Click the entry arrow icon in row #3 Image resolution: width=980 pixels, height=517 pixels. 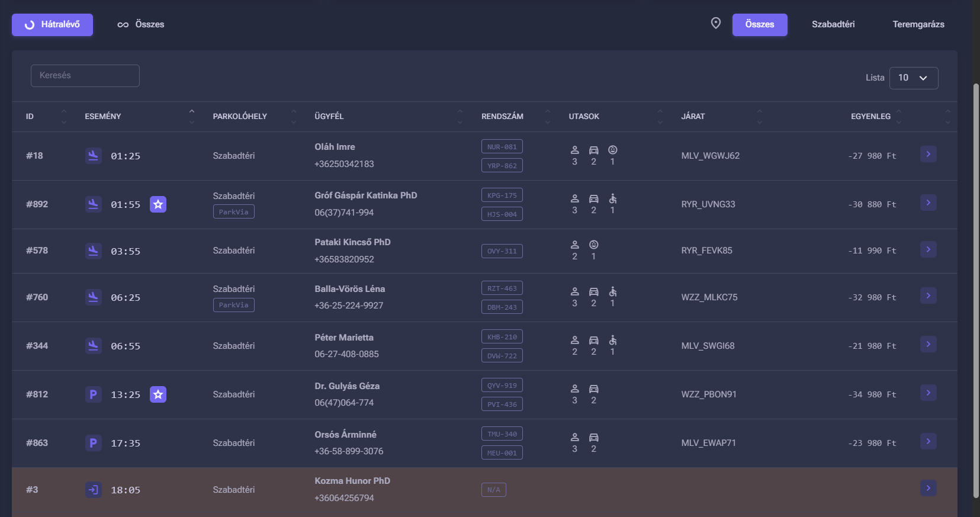pyautogui.click(x=93, y=490)
